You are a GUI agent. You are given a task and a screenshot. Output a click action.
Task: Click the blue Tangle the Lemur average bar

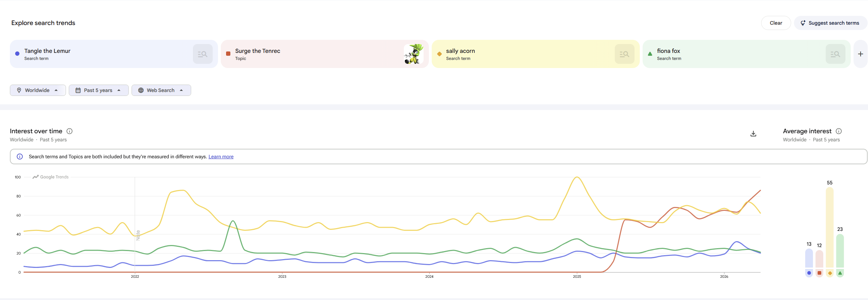[x=809, y=258]
